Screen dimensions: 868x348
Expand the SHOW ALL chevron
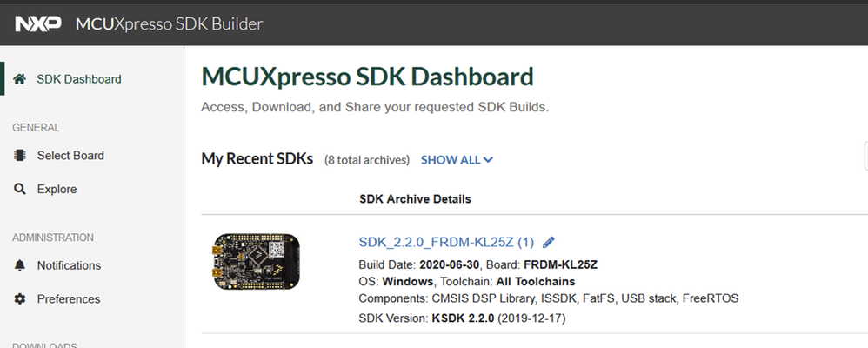coord(488,160)
